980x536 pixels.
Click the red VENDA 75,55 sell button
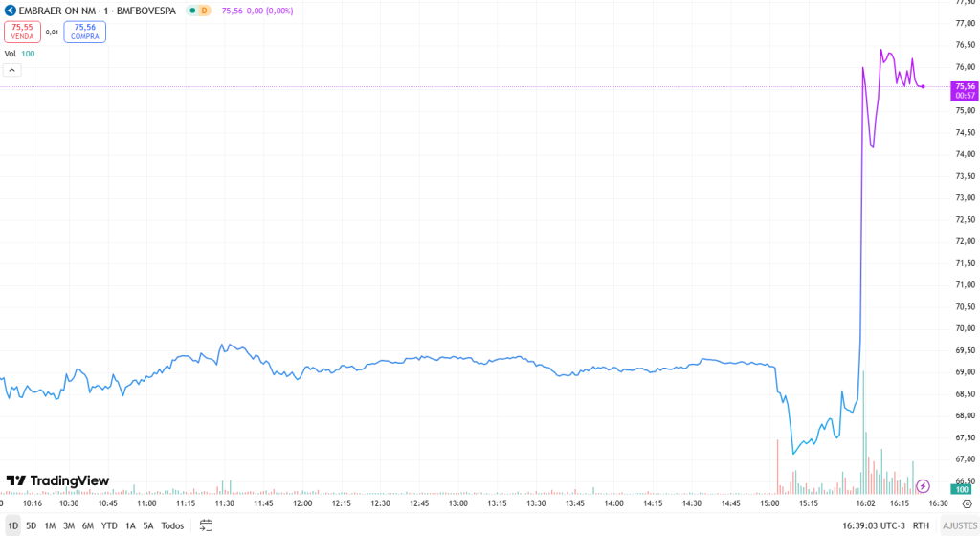coord(23,32)
